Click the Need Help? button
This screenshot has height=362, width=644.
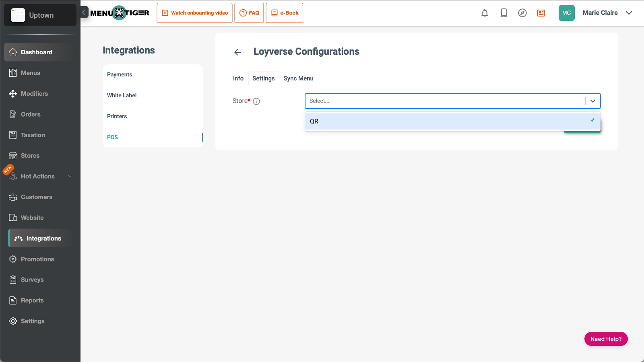click(x=606, y=339)
